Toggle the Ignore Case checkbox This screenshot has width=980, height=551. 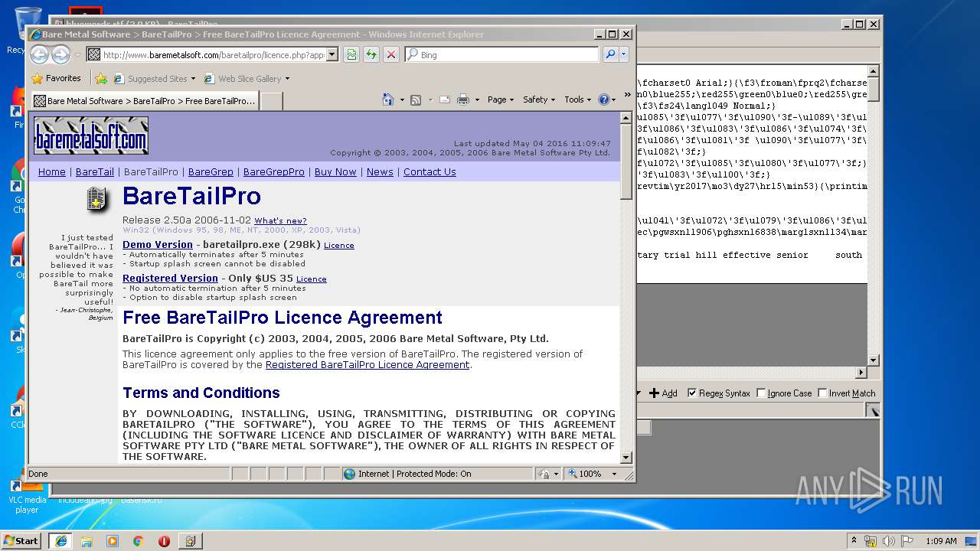coord(761,393)
